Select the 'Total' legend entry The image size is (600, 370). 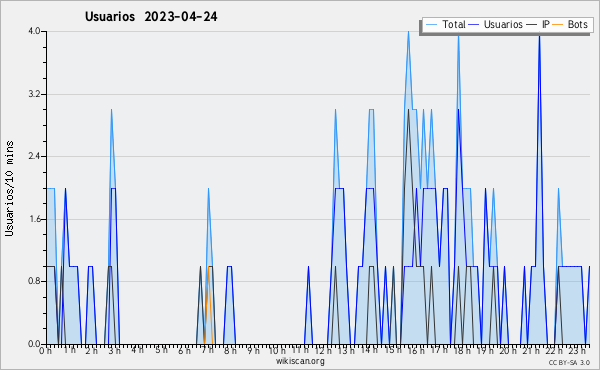pyautogui.click(x=454, y=24)
